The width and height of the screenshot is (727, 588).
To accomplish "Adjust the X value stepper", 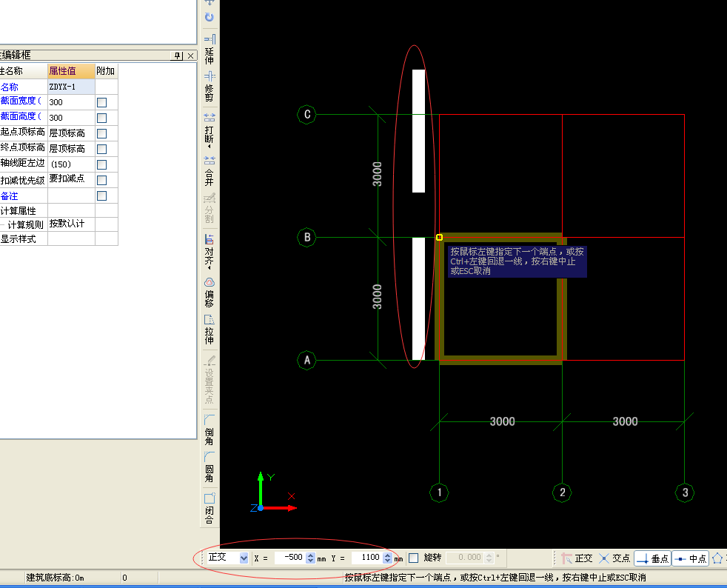I will [x=311, y=558].
